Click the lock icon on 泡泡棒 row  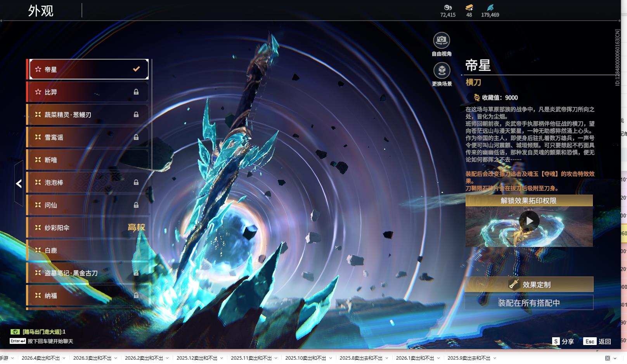pos(136,182)
